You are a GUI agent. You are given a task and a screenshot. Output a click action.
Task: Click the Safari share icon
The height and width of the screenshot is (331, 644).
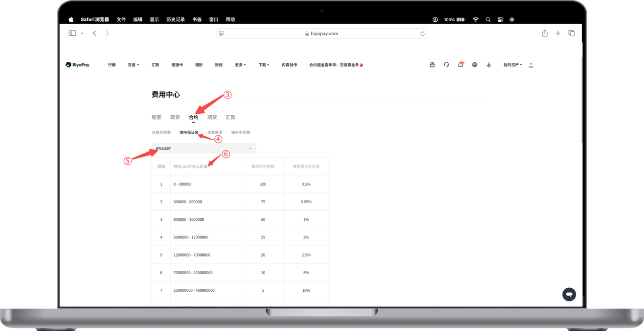545,33
